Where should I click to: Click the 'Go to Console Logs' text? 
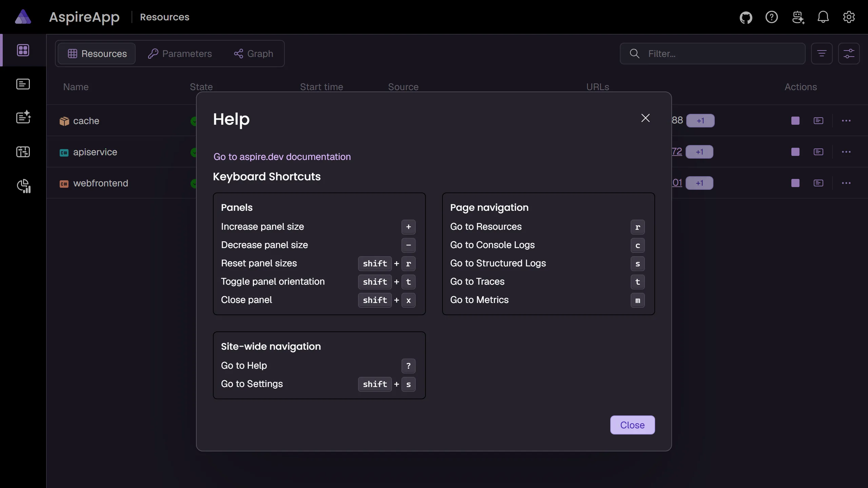pos(492,245)
